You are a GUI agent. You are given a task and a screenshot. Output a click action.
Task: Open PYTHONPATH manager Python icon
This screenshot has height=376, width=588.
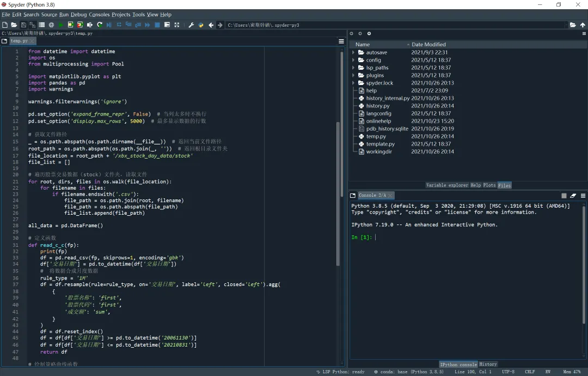click(200, 25)
